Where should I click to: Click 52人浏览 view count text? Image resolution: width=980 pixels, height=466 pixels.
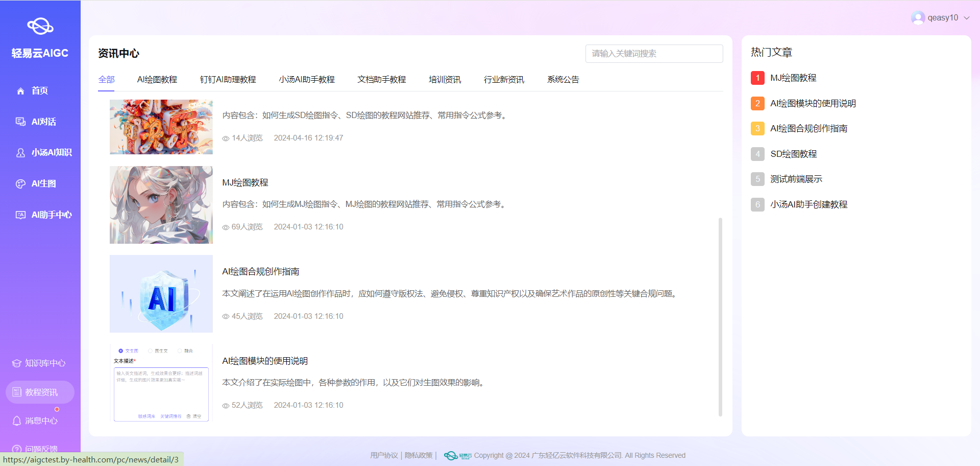247,405
